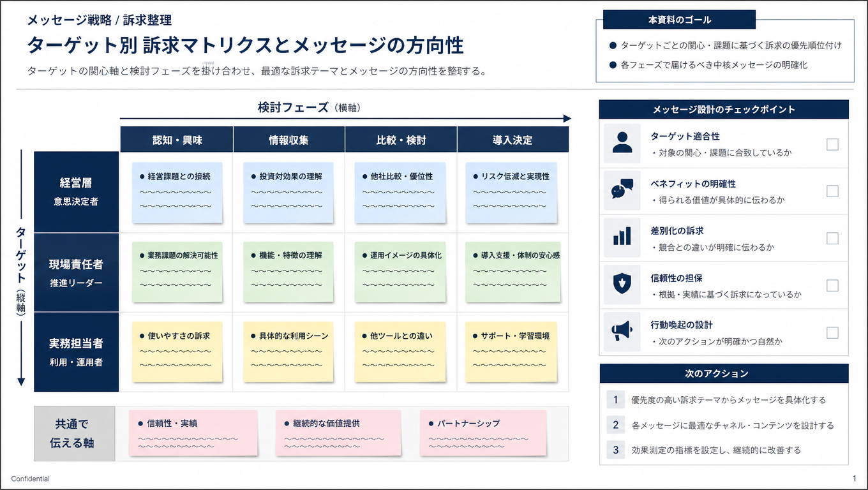Select the 導入支援・体制の安心感 sticky note

tap(513, 272)
